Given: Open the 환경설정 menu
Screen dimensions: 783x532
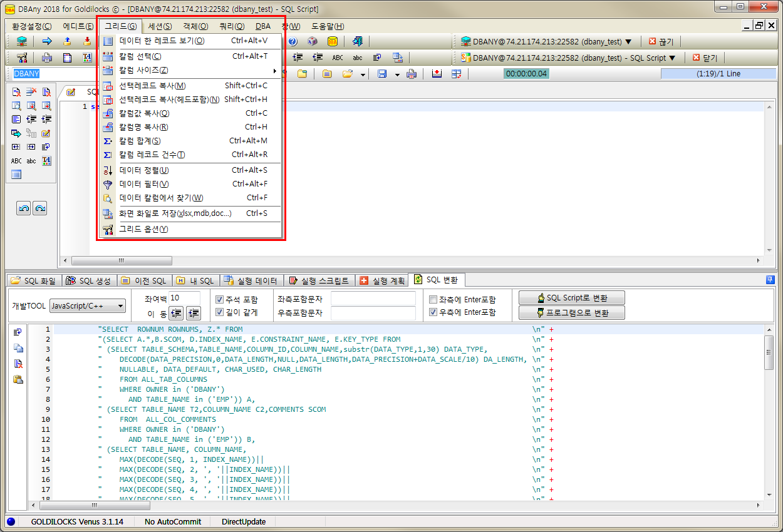Looking at the screenshot, I should point(32,26).
